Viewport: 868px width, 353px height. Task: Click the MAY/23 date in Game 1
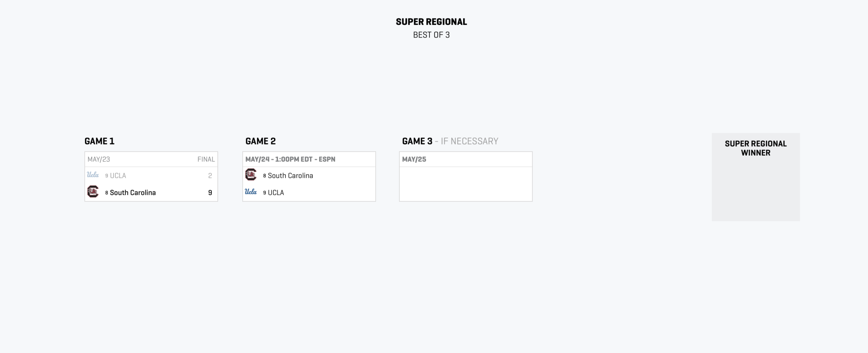point(99,159)
